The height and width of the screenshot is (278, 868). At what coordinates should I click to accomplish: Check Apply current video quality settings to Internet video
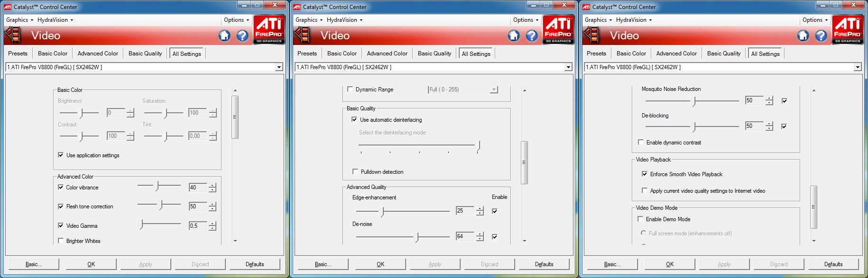tap(645, 190)
